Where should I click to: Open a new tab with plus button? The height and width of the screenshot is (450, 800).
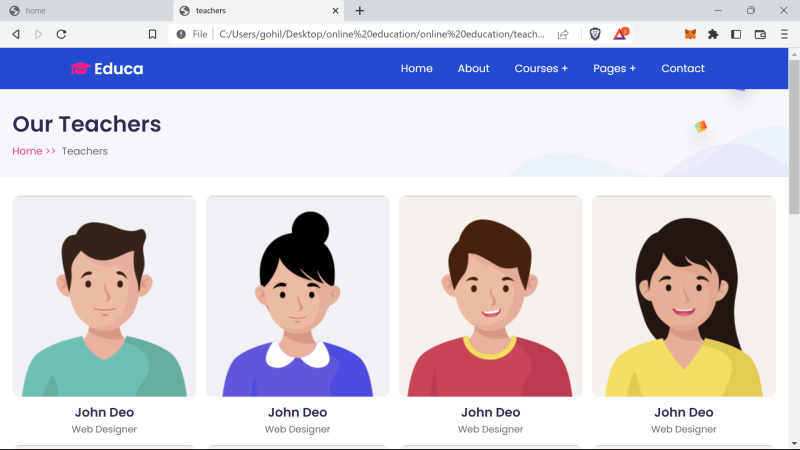[x=360, y=11]
